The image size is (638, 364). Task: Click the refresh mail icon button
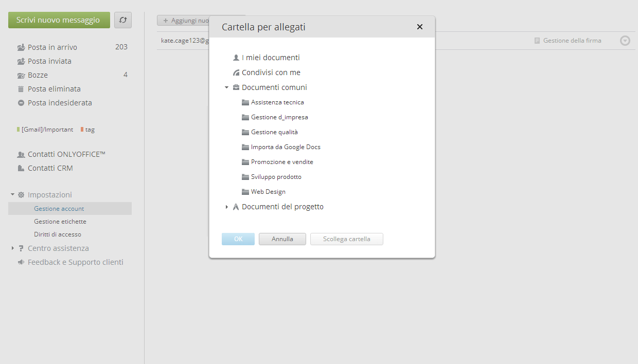coord(123,20)
